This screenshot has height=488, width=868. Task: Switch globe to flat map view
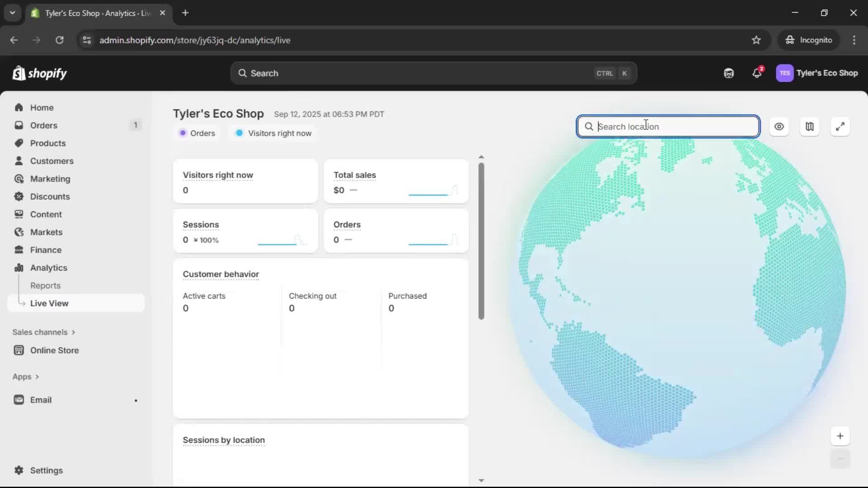(x=809, y=127)
